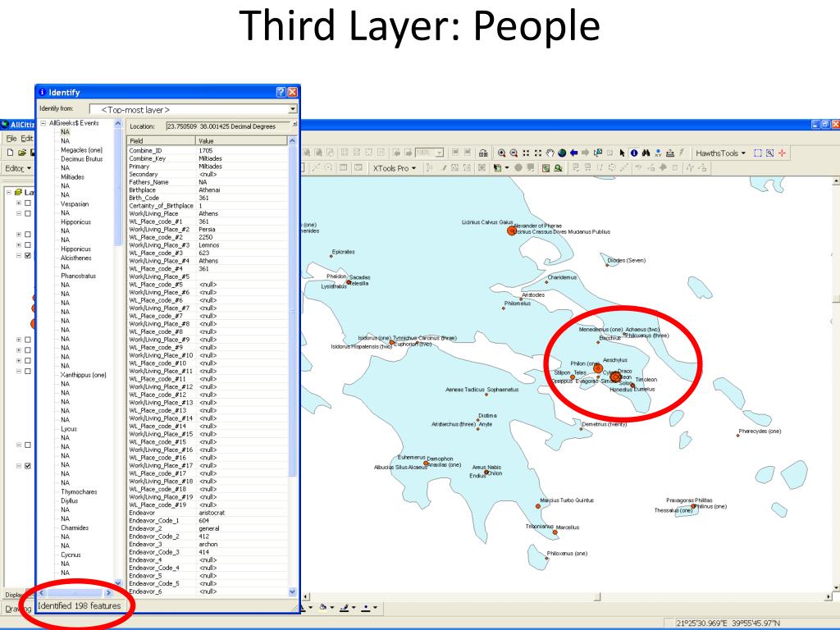Click the Identify tree's horizontal scroll right arrow
Screen dimensions: 840x630
[108, 593]
